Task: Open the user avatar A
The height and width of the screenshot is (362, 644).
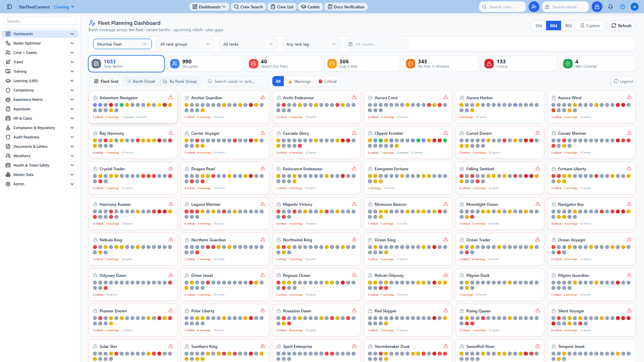Action: click(x=634, y=7)
